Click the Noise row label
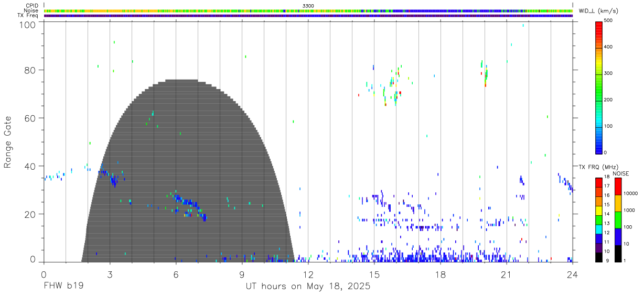 point(31,10)
